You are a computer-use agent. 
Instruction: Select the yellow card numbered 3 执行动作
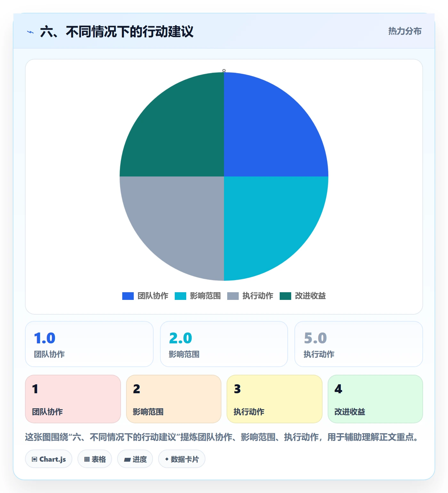pyautogui.click(x=275, y=399)
